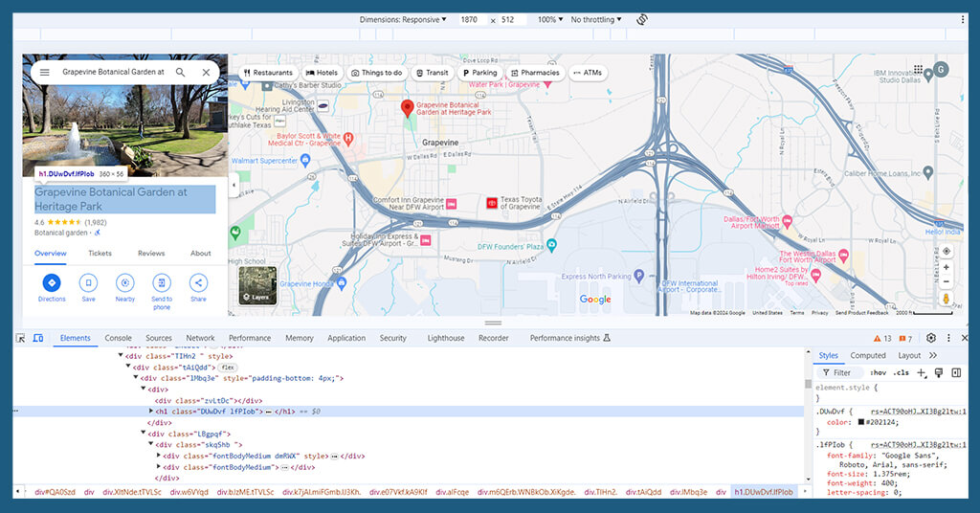The height and width of the screenshot is (513, 980).
Task: Select div.tAiQdd in the breadcrumb
Action: pyautogui.click(x=643, y=492)
